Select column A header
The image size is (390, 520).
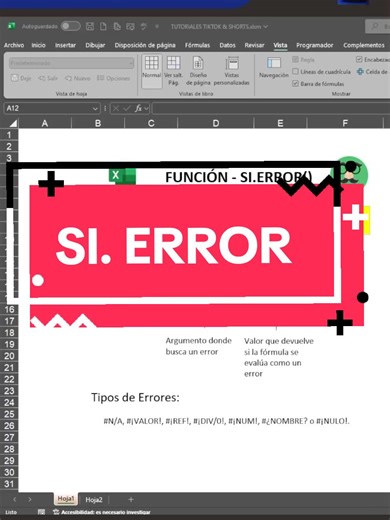pos(45,123)
